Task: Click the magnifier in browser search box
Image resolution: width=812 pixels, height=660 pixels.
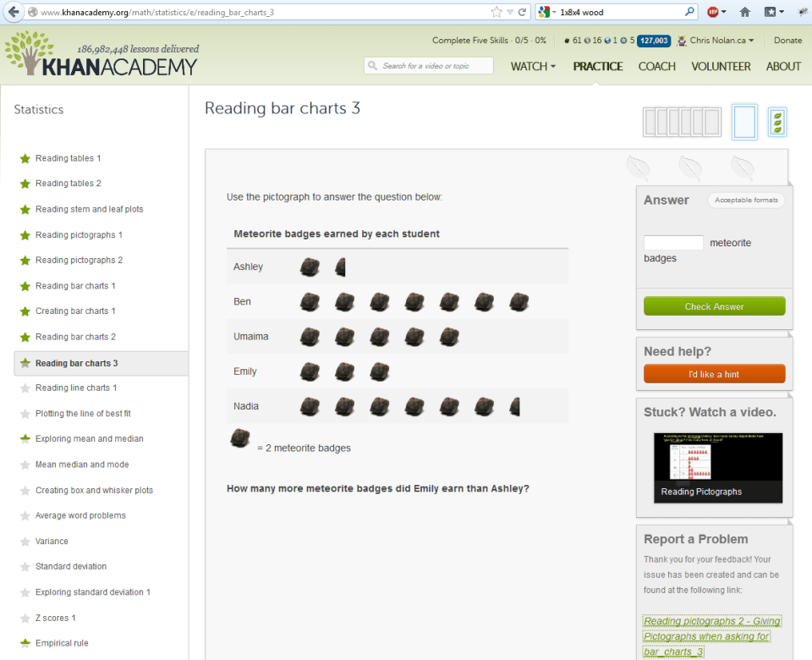Action: coord(689,12)
